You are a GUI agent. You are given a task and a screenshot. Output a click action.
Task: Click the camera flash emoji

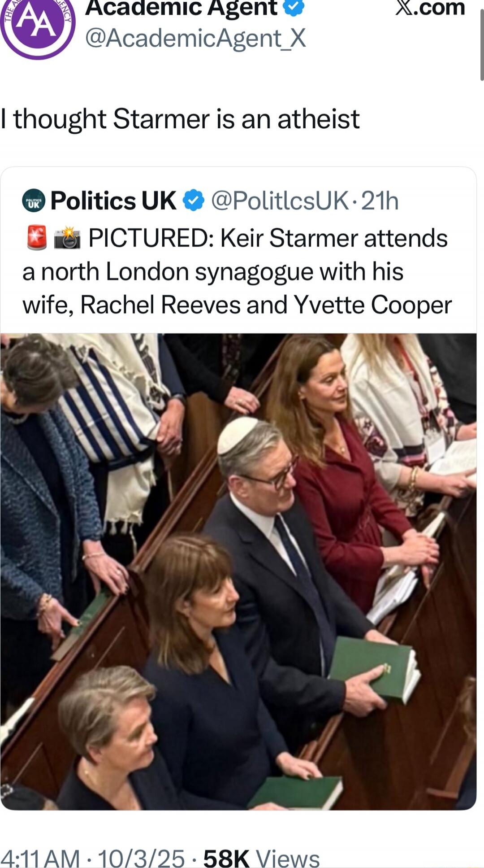coord(67,238)
